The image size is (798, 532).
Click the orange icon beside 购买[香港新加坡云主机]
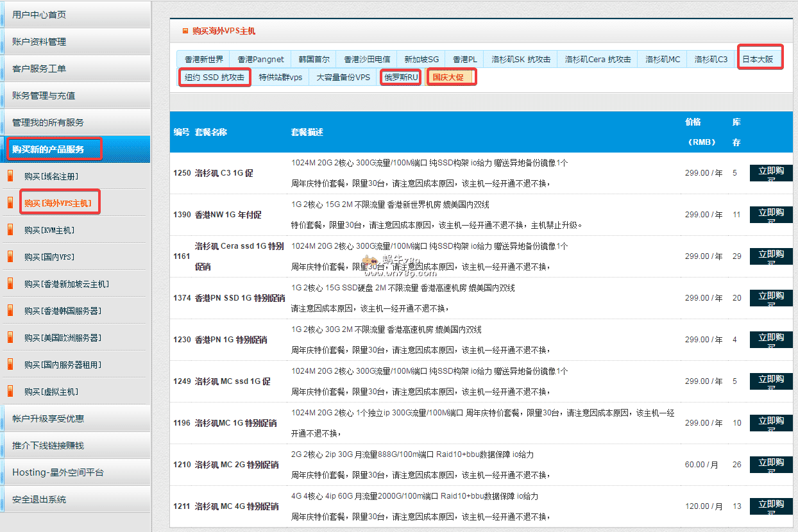[10, 283]
